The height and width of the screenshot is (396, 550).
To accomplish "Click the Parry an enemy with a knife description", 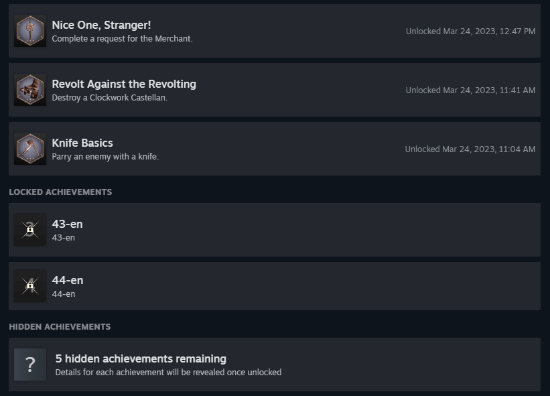I will (105, 157).
